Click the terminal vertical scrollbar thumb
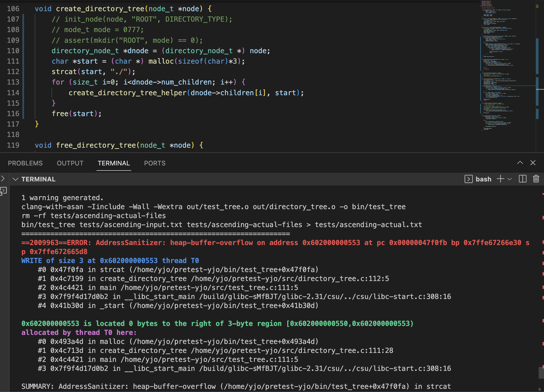This screenshot has width=544, height=392. click(541, 373)
